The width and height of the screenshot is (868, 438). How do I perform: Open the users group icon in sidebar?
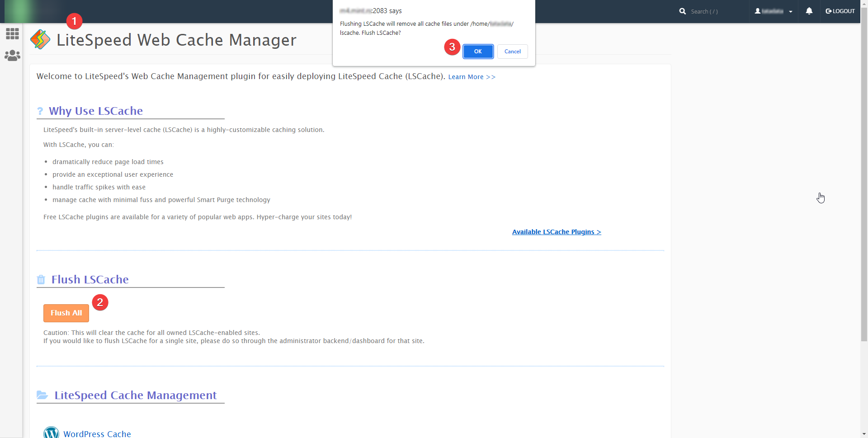click(12, 55)
